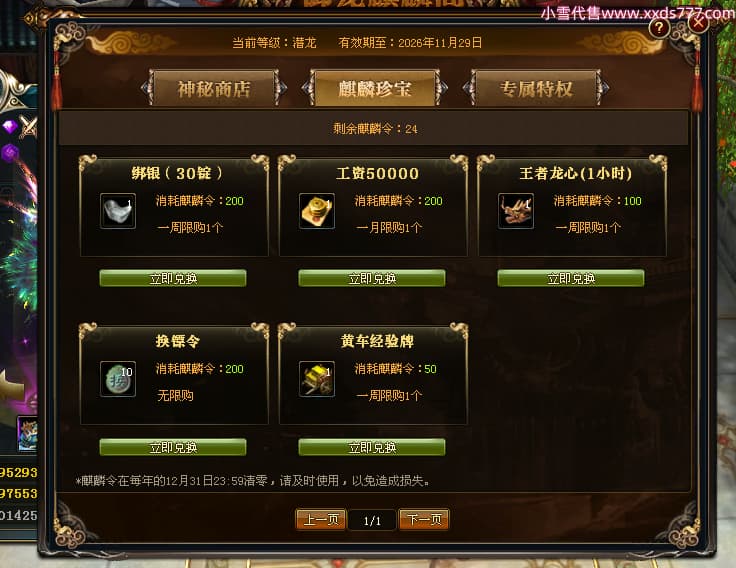Exchange 黄车经验牌 via 立即兑换 button

point(372,447)
